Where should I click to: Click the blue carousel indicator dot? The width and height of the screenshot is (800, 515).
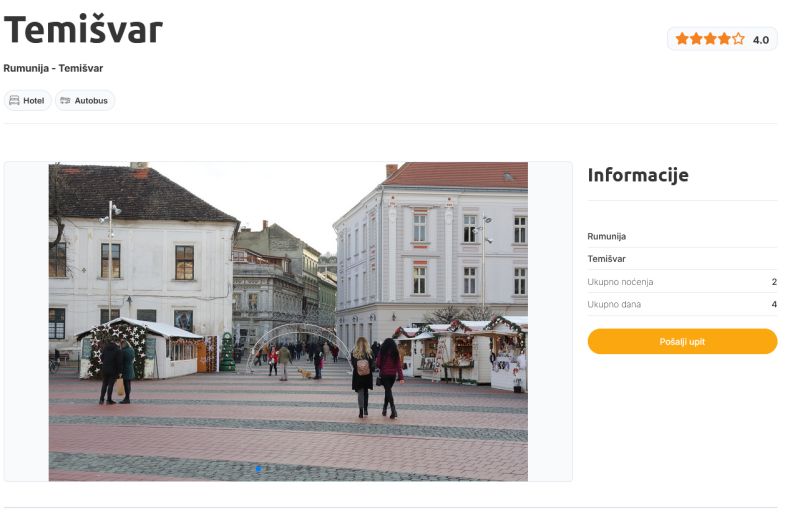[x=259, y=468]
